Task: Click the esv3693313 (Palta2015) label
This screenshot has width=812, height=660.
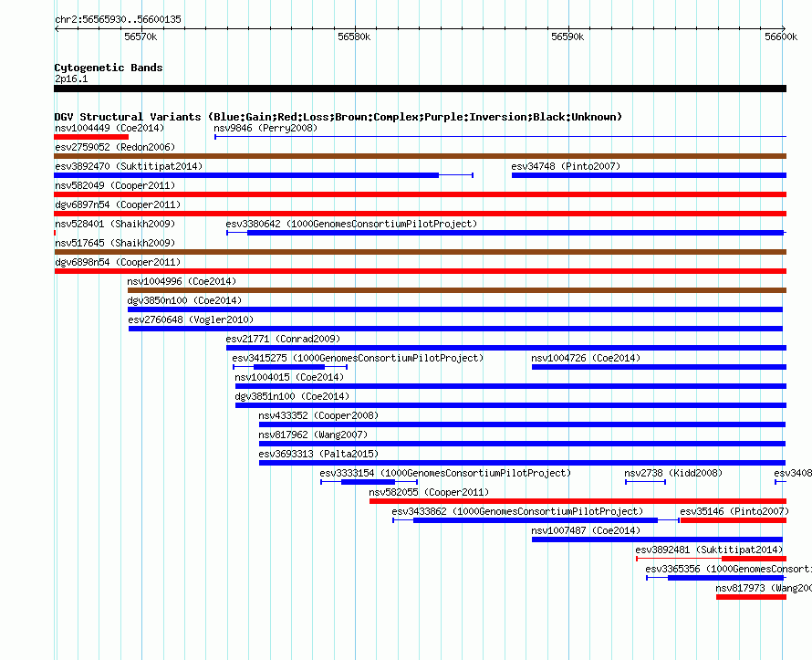Action: point(318,454)
